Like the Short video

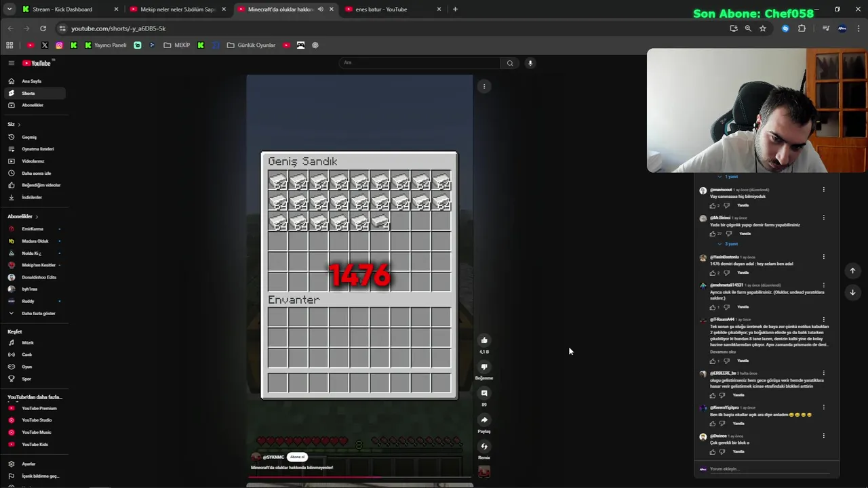click(x=484, y=340)
